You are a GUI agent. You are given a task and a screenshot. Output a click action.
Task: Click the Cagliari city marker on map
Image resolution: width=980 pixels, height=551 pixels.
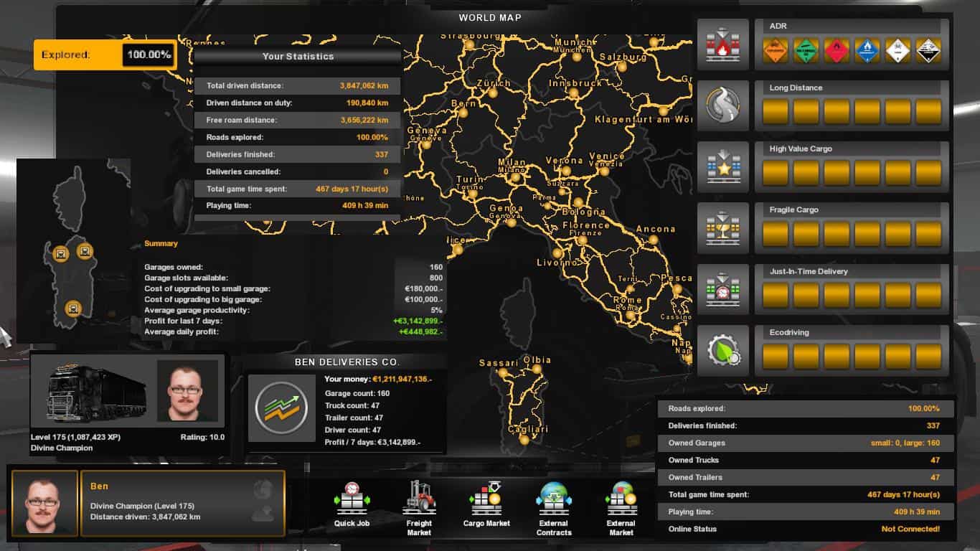(x=524, y=440)
